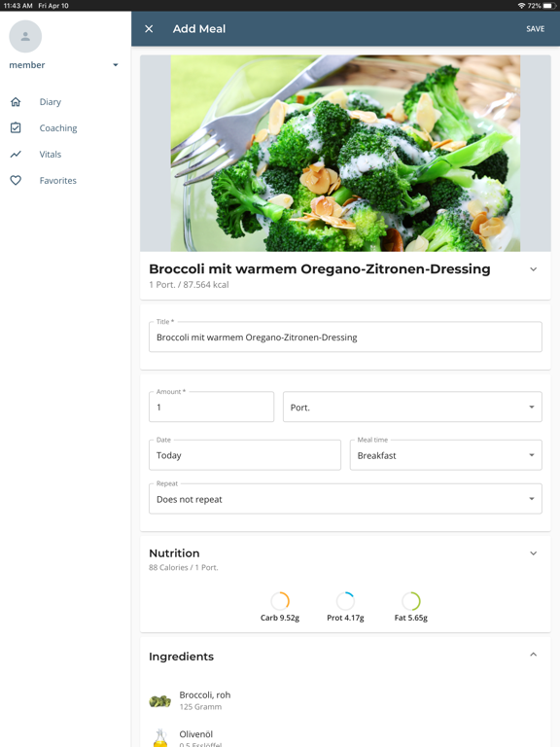Click the Fat 5.65g ring indicator
The image size is (560, 747).
click(411, 601)
